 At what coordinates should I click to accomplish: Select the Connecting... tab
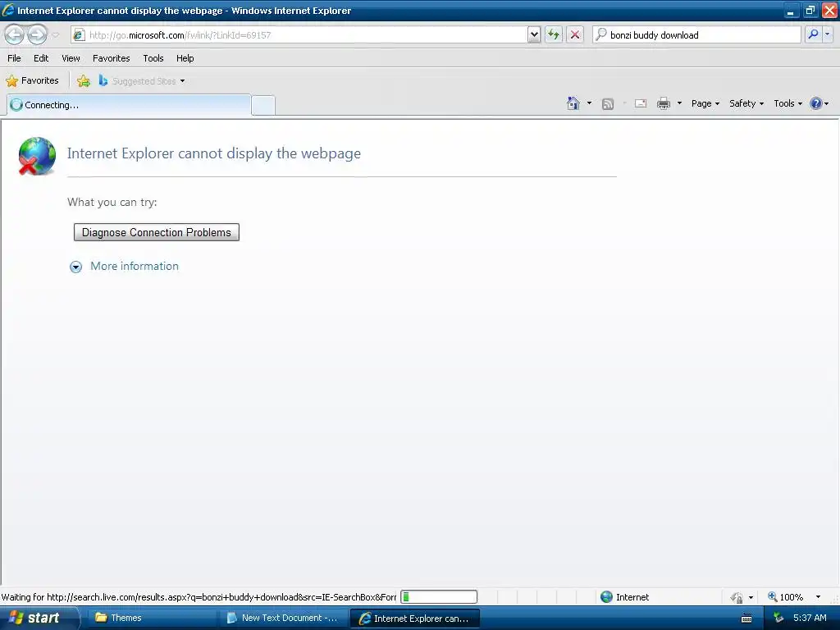[129, 105]
